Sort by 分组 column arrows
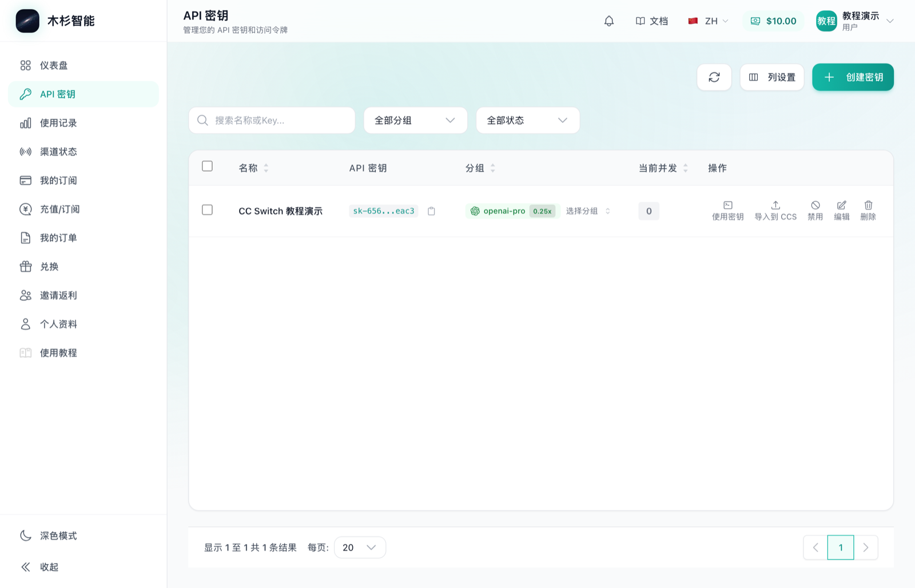Viewport: 915px width, 588px height. (x=493, y=168)
